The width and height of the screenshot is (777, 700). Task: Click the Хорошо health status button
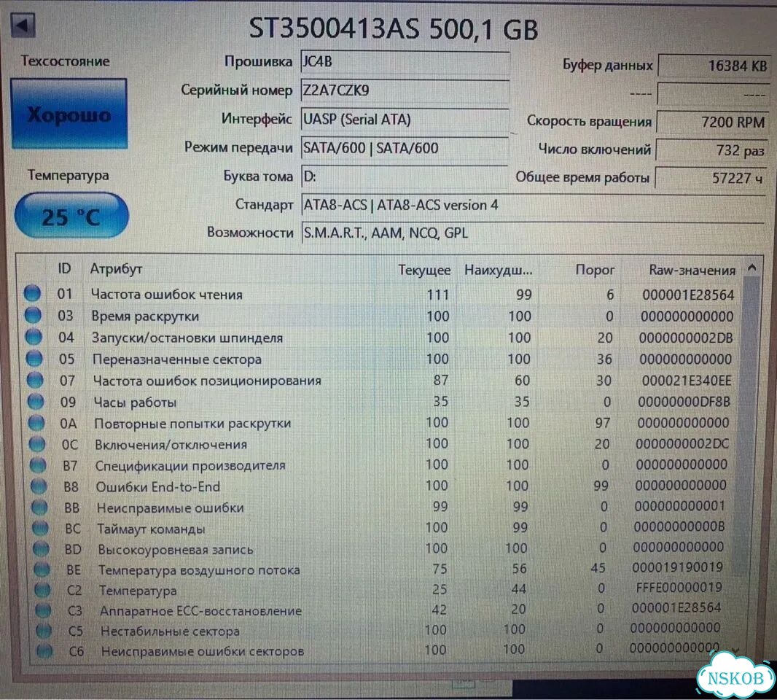(x=69, y=114)
